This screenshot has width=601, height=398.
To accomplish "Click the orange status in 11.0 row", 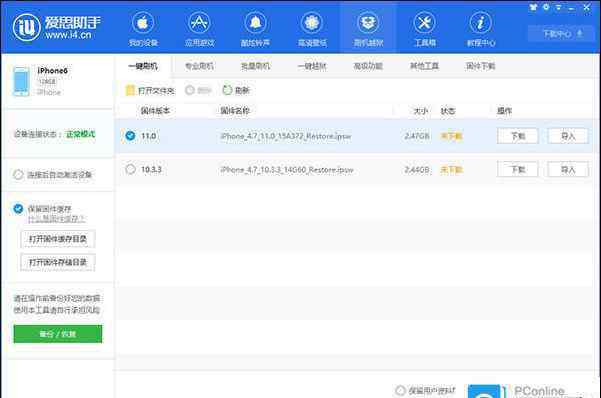I will pos(451,136).
